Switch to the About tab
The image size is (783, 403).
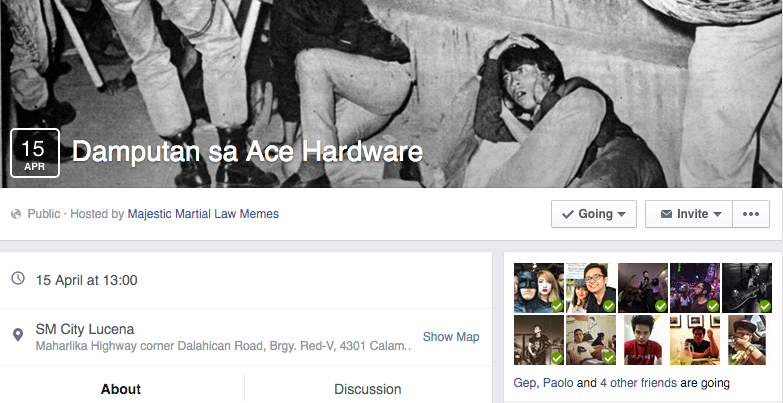(x=121, y=389)
